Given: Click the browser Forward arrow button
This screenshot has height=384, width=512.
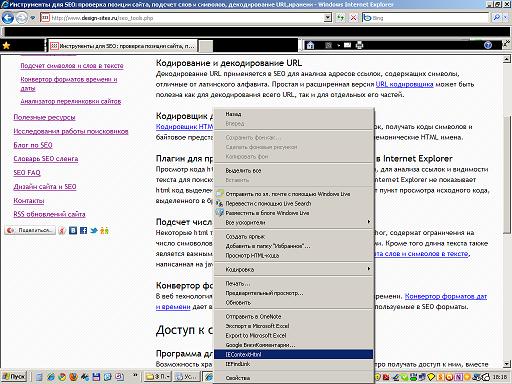Looking at the screenshot, I should tap(22, 18).
